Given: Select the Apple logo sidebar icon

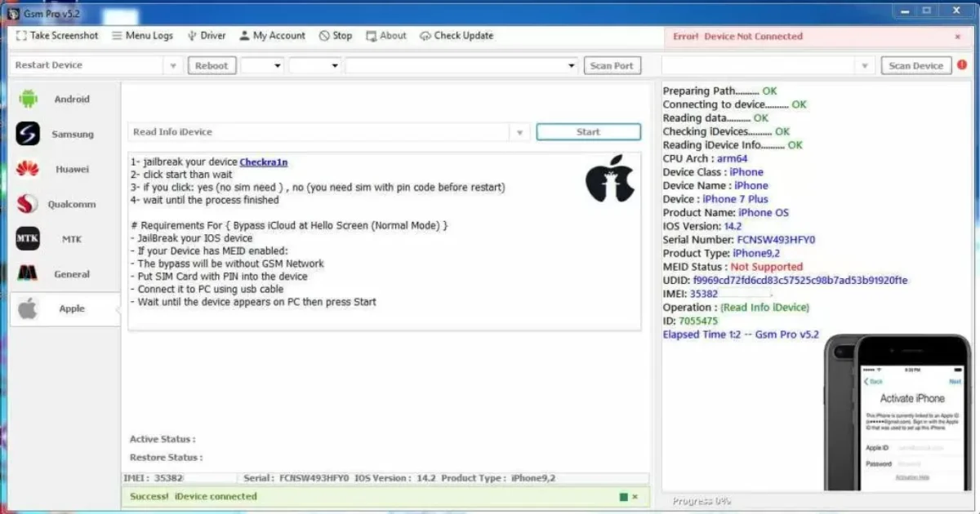Looking at the screenshot, I should click(x=28, y=308).
